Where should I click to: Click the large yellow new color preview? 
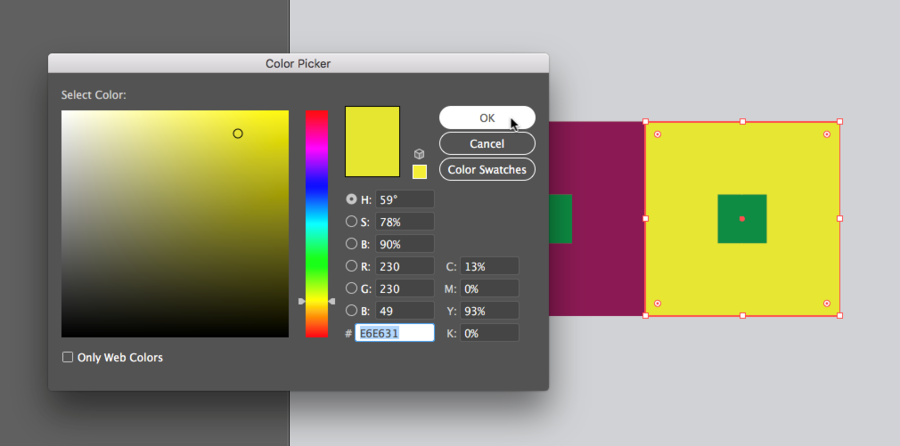[x=372, y=141]
